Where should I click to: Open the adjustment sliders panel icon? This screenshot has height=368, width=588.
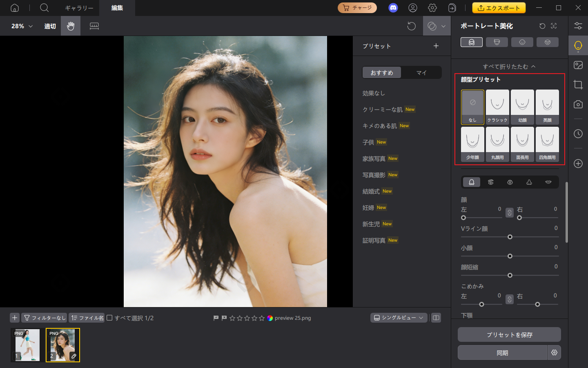pyautogui.click(x=578, y=25)
